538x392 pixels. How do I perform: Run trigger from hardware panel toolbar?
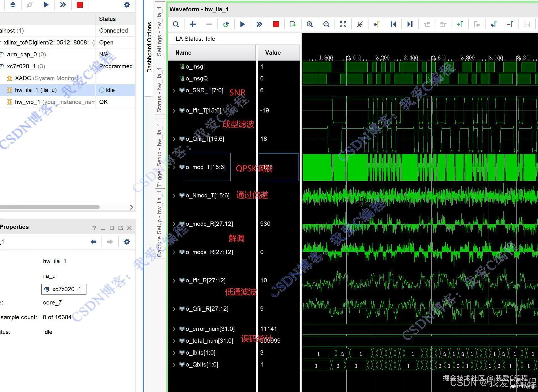pos(46,5)
